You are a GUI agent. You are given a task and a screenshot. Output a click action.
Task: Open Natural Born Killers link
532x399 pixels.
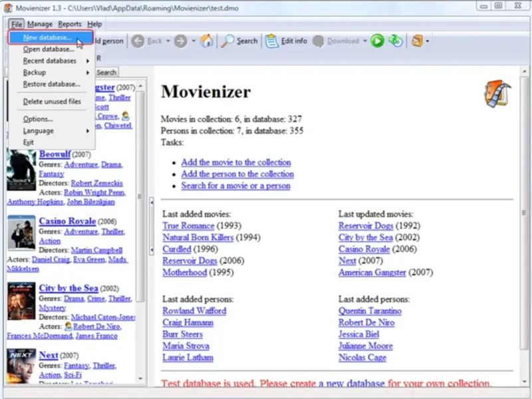[x=198, y=237]
